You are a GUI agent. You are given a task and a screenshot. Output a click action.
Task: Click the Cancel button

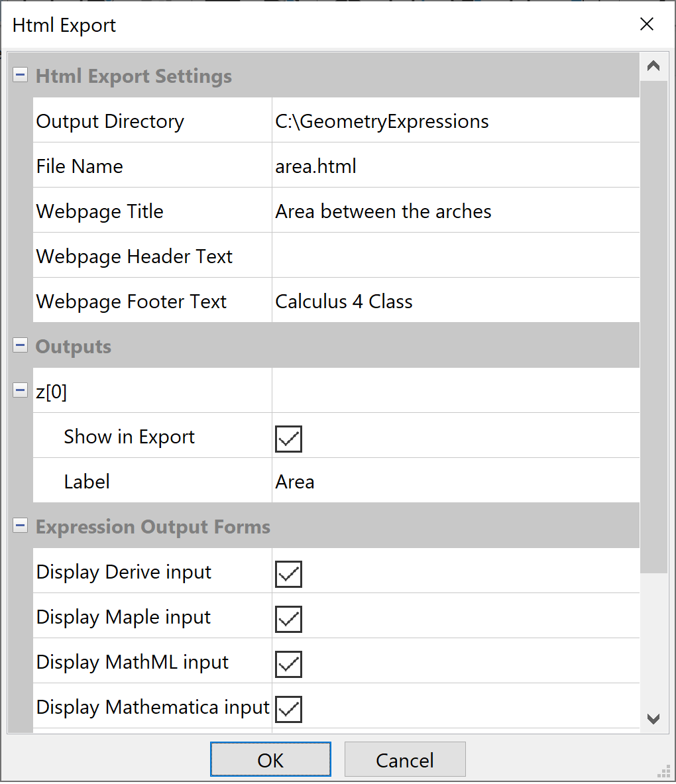(405, 759)
